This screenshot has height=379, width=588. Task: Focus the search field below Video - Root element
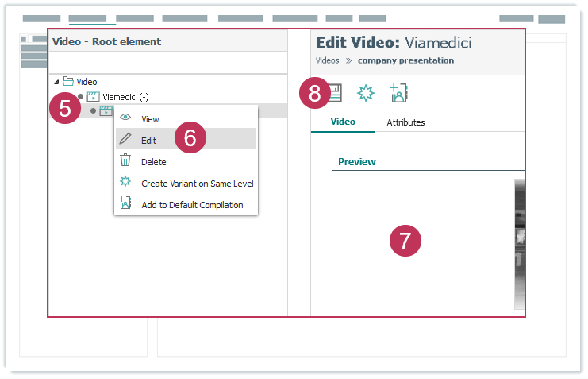(167, 63)
